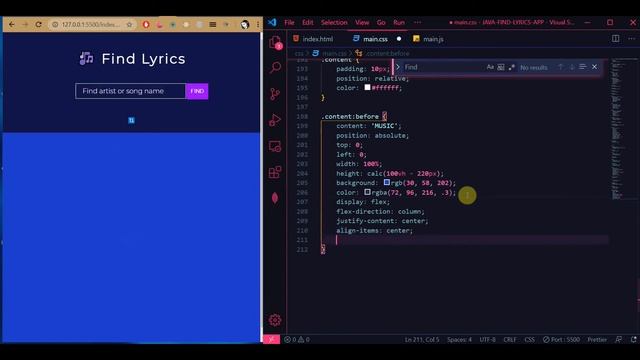Image resolution: width=640 pixels, height=360 pixels.
Task: Toggle Use Regular Expression in Find widget
Action: 511,67
